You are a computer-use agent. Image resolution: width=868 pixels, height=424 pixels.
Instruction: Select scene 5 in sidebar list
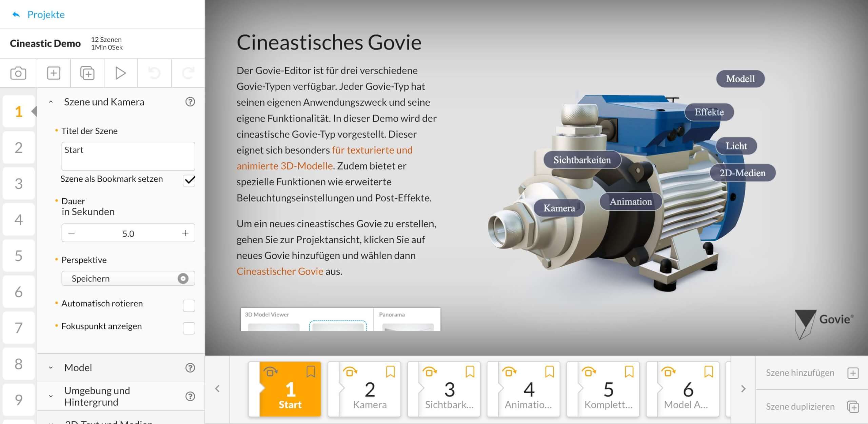pos(19,256)
